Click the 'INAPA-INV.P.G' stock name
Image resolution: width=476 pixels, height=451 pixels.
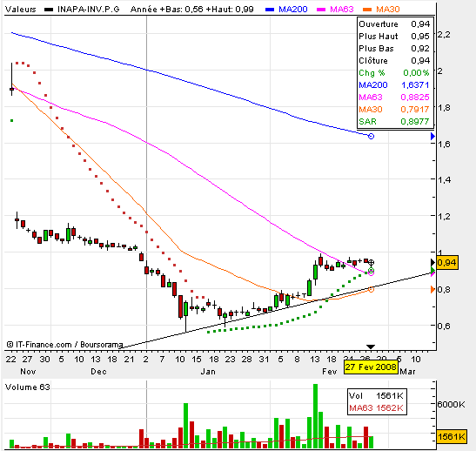tap(89, 10)
